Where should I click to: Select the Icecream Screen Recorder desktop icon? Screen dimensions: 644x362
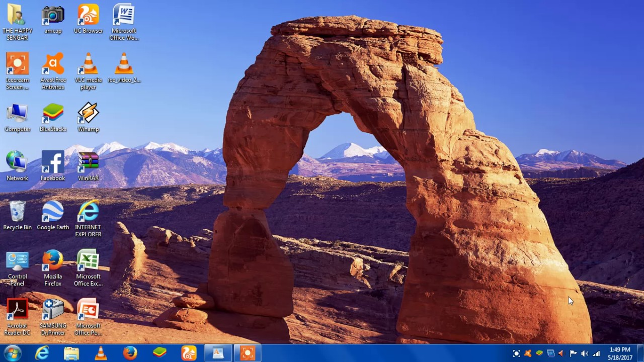pos(17,71)
